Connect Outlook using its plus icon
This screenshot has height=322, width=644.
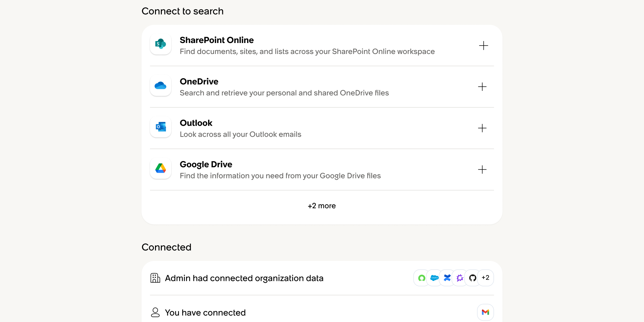click(482, 128)
